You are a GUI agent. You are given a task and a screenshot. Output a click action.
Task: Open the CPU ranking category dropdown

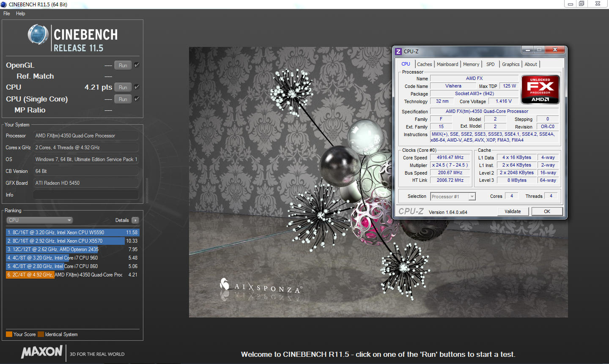point(40,220)
